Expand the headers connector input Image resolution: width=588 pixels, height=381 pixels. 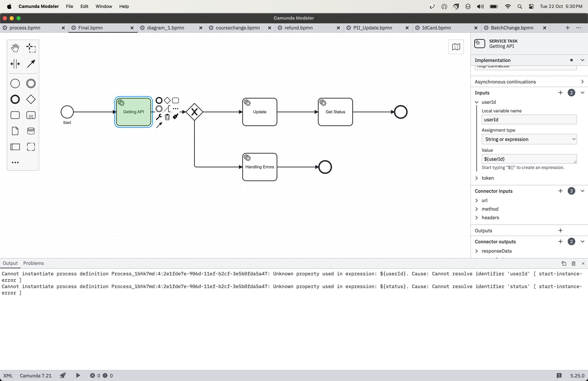pyautogui.click(x=477, y=218)
